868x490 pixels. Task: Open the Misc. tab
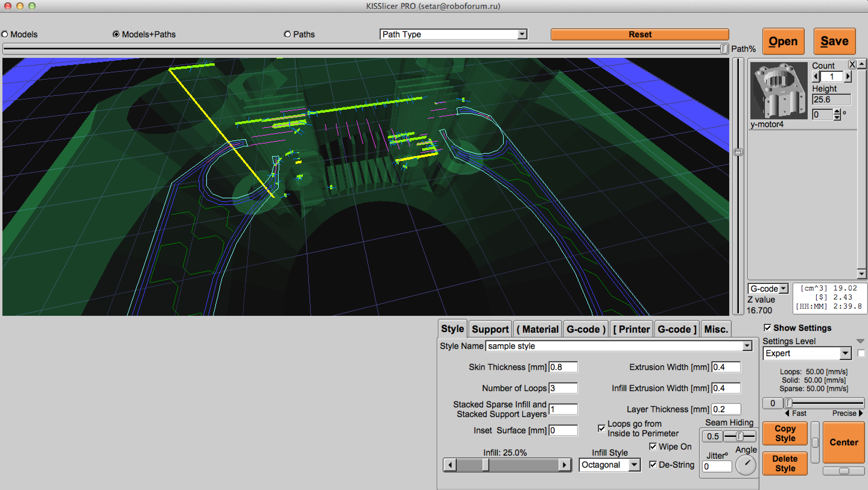[716, 329]
